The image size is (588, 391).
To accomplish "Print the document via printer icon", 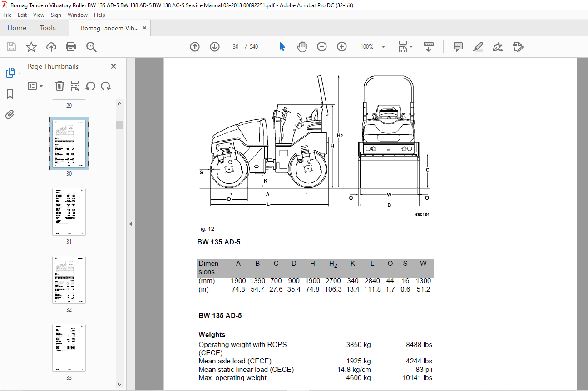I will coord(71,47).
